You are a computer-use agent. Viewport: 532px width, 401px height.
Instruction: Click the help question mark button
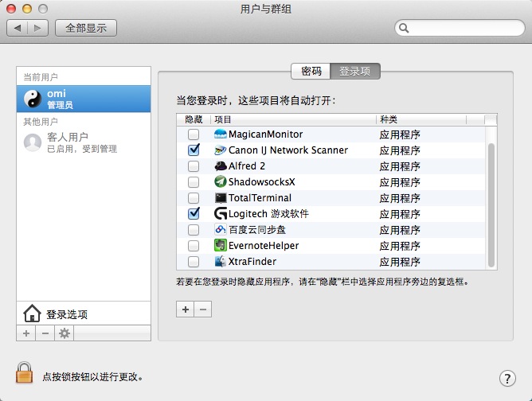tap(507, 378)
